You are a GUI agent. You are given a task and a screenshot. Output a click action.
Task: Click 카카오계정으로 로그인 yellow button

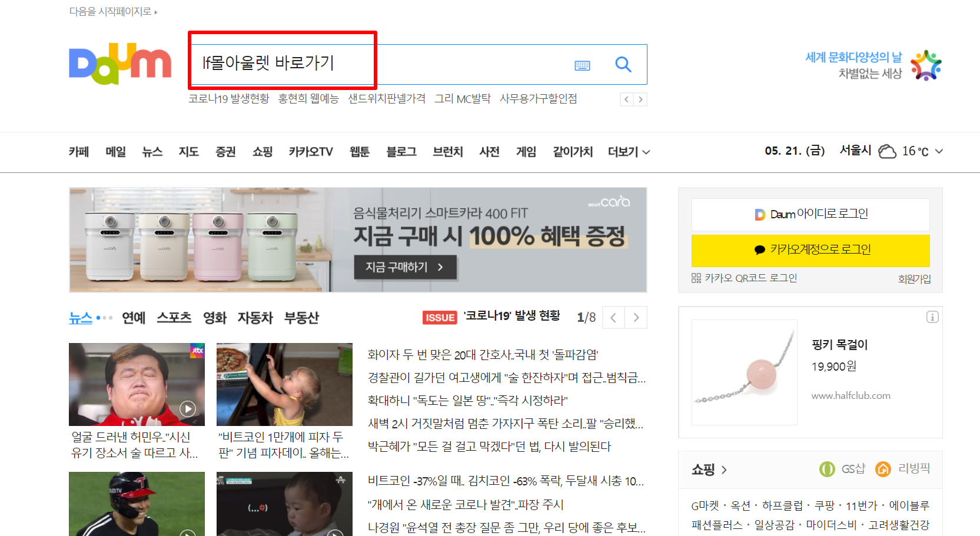tap(810, 250)
